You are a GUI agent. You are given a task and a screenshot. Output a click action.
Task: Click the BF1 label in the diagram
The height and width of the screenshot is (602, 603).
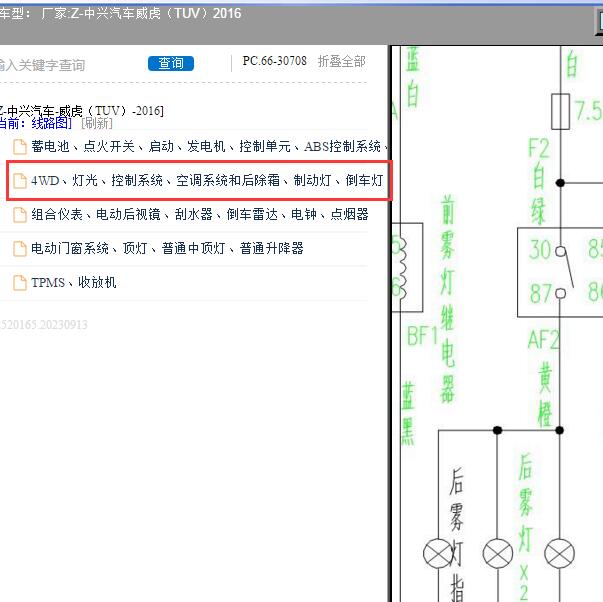coord(423,335)
